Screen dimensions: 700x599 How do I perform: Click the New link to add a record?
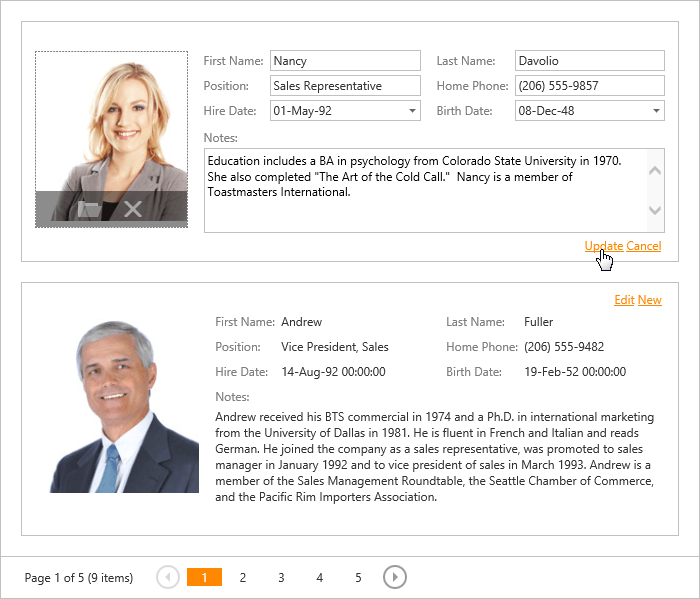[x=650, y=300]
